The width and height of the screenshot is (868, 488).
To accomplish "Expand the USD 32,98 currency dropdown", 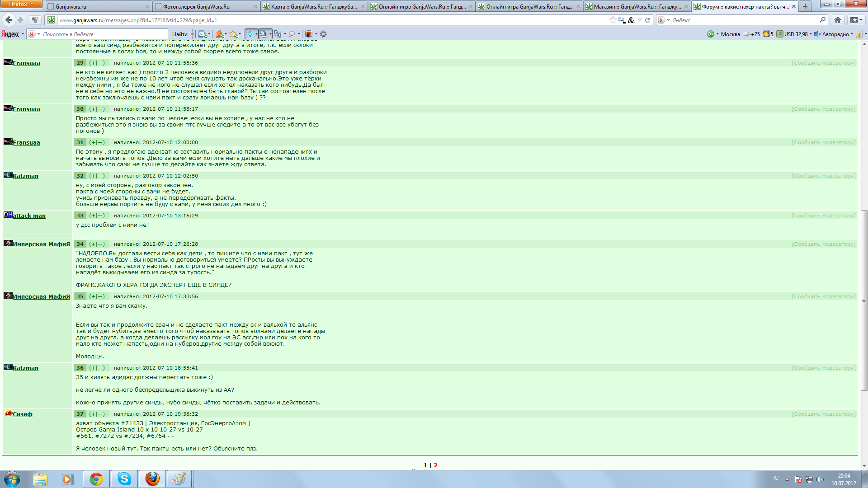I will click(x=811, y=34).
